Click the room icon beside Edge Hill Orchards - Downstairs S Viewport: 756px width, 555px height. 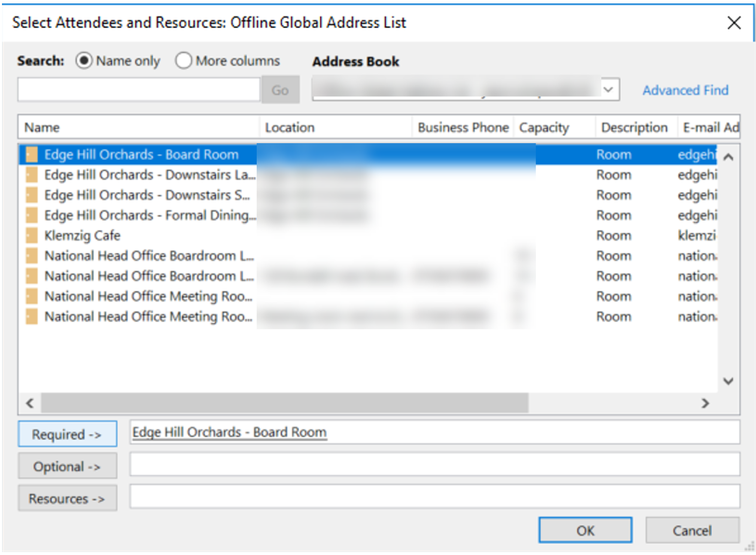(x=31, y=195)
